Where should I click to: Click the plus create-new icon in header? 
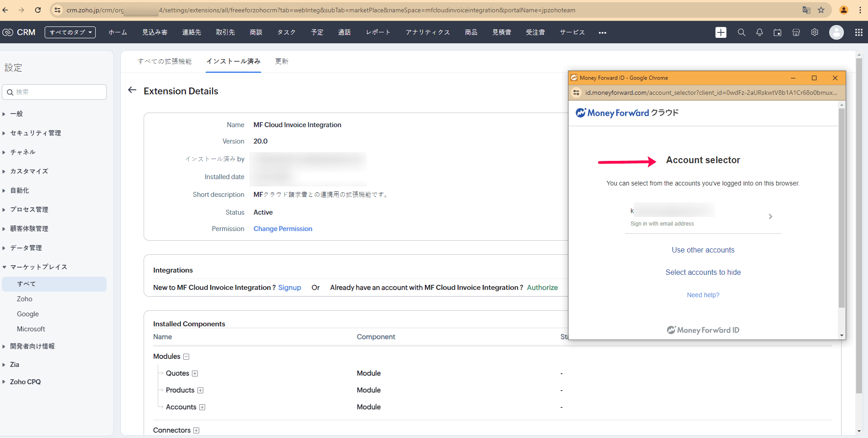click(721, 32)
